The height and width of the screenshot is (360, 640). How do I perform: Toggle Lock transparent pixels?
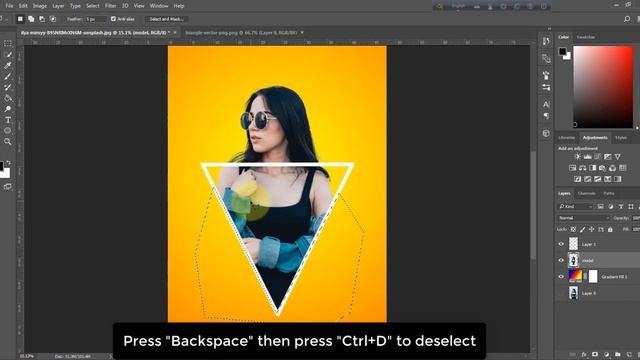pyautogui.click(x=573, y=229)
